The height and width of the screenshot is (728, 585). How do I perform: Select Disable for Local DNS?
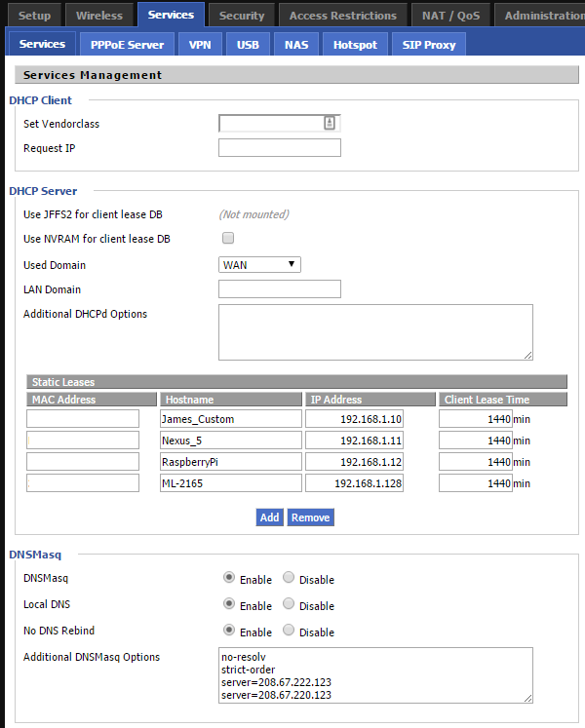tap(289, 603)
